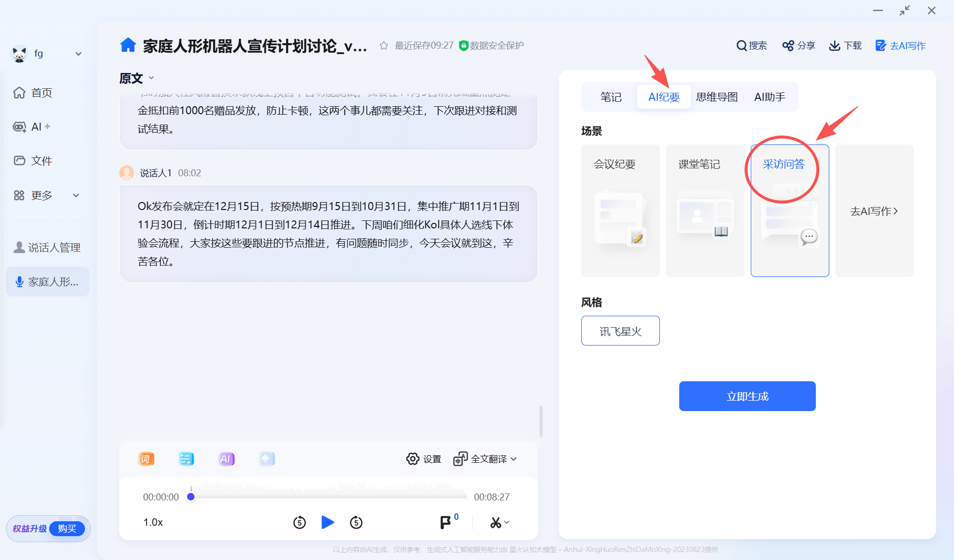Select the 讯飞星火 style option
Screen dimensions: 954x560
click(620, 331)
